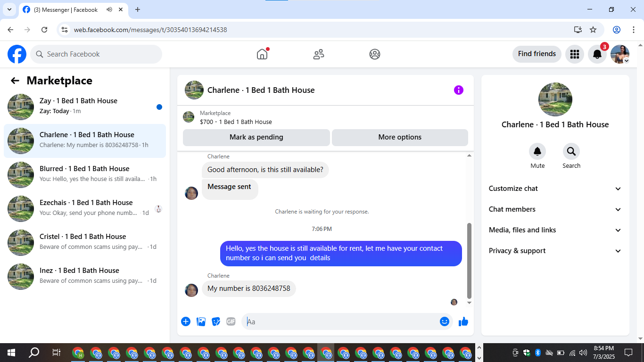
Task: Expand Privacy & support section
Action: 555,251
